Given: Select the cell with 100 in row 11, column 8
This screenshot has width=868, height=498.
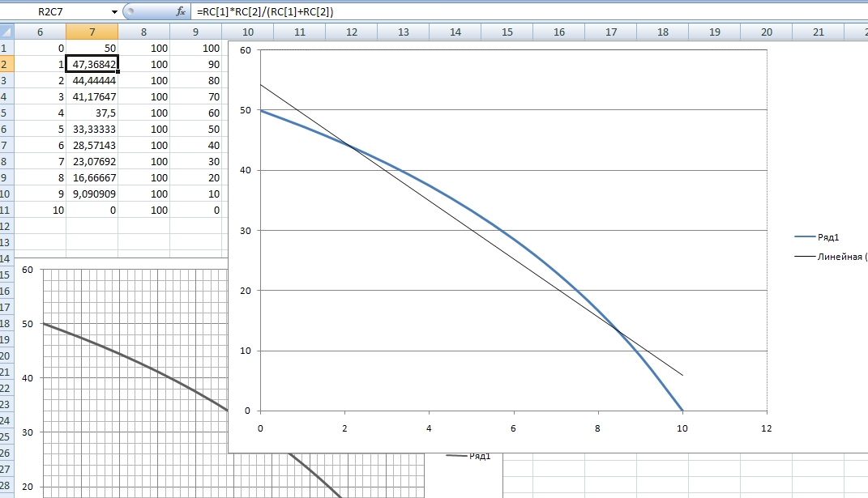Looking at the screenshot, I should coord(144,211).
